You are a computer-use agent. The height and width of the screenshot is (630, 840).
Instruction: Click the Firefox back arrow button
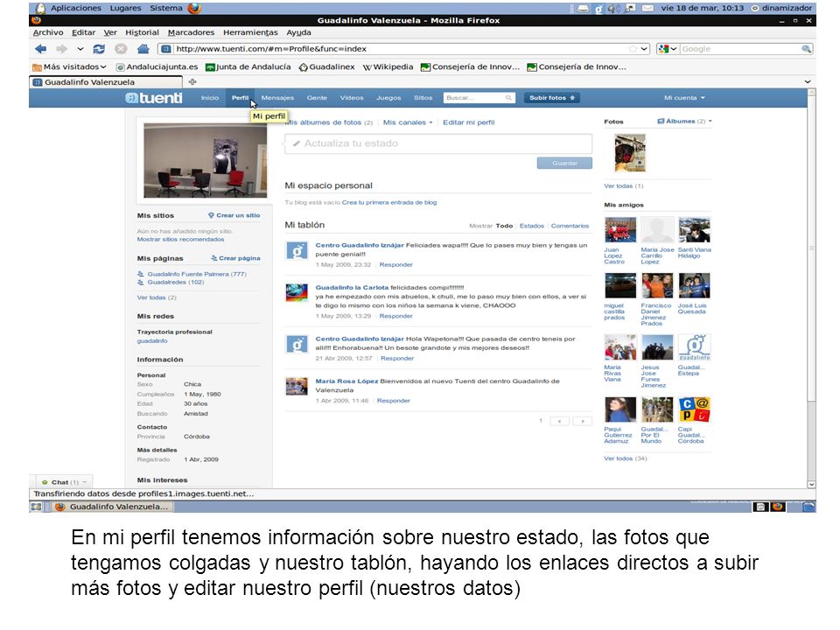(41, 49)
